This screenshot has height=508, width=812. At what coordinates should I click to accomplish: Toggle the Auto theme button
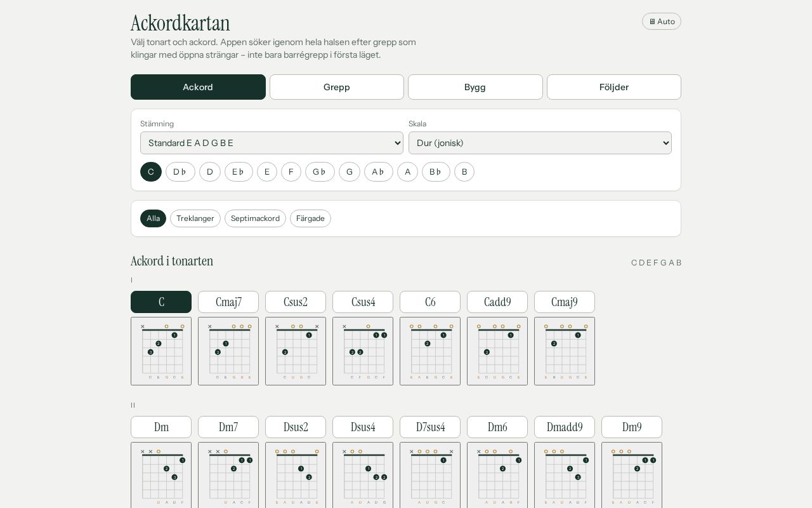click(661, 22)
